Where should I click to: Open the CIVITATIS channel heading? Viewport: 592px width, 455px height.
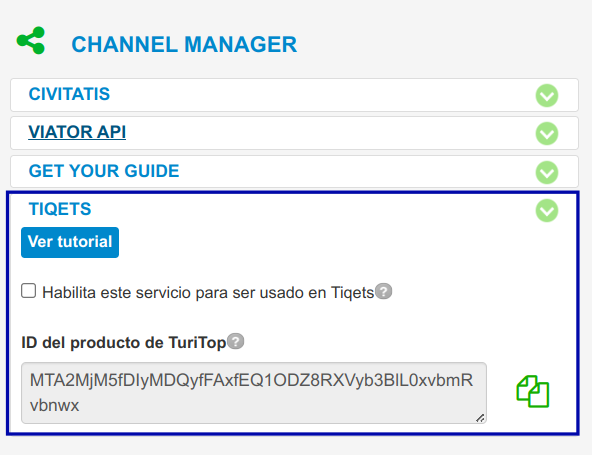(x=69, y=94)
